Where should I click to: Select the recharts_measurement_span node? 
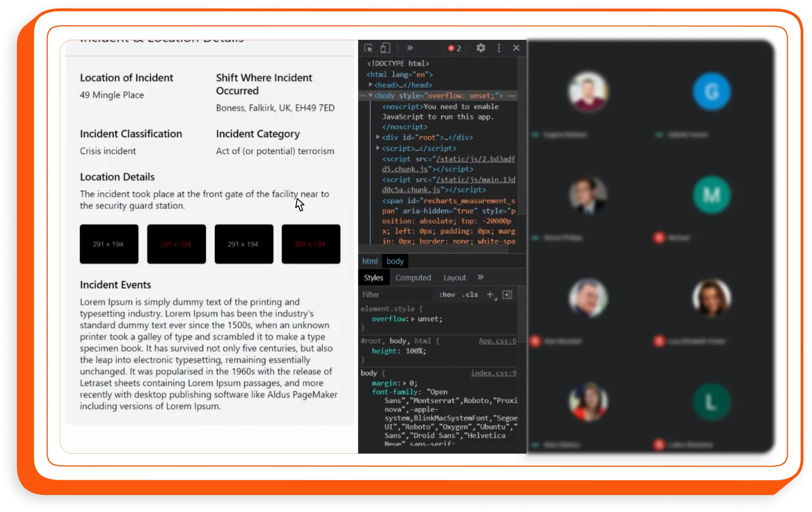(x=448, y=221)
